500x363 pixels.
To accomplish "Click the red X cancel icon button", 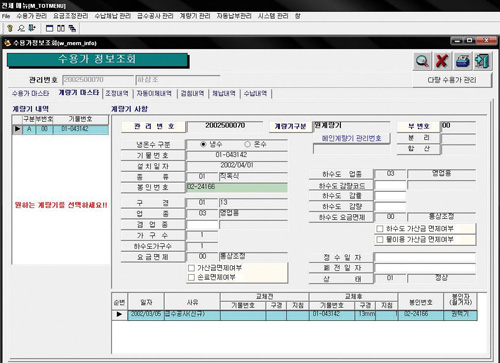I will [442, 61].
